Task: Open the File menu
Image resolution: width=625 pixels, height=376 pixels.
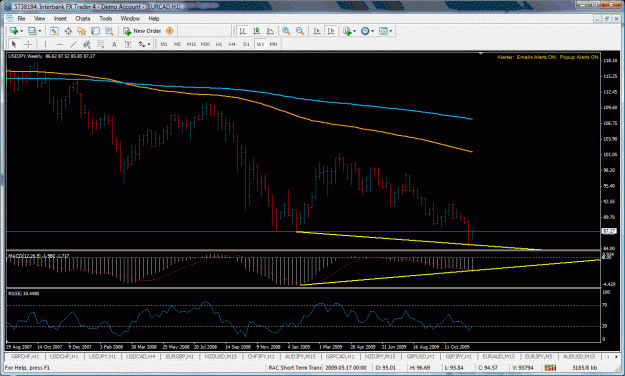Action: point(21,18)
